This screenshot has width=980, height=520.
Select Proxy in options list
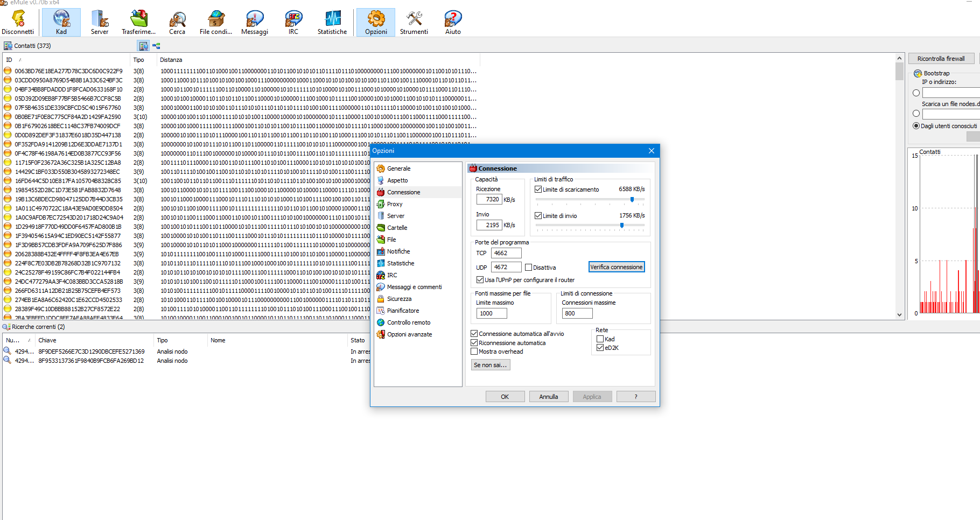point(395,204)
